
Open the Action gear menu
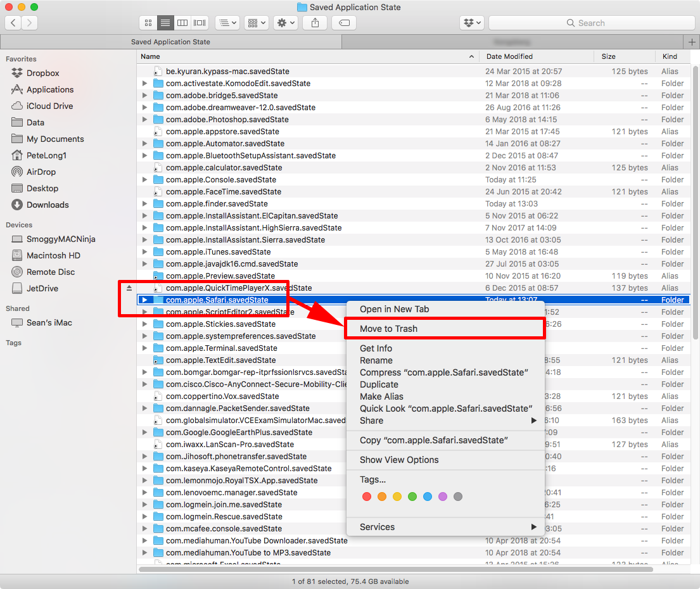(x=285, y=23)
